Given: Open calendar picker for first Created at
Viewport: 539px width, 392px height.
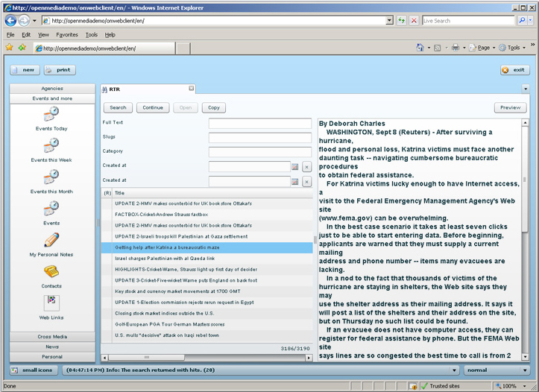Looking at the screenshot, I should coord(294,167).
